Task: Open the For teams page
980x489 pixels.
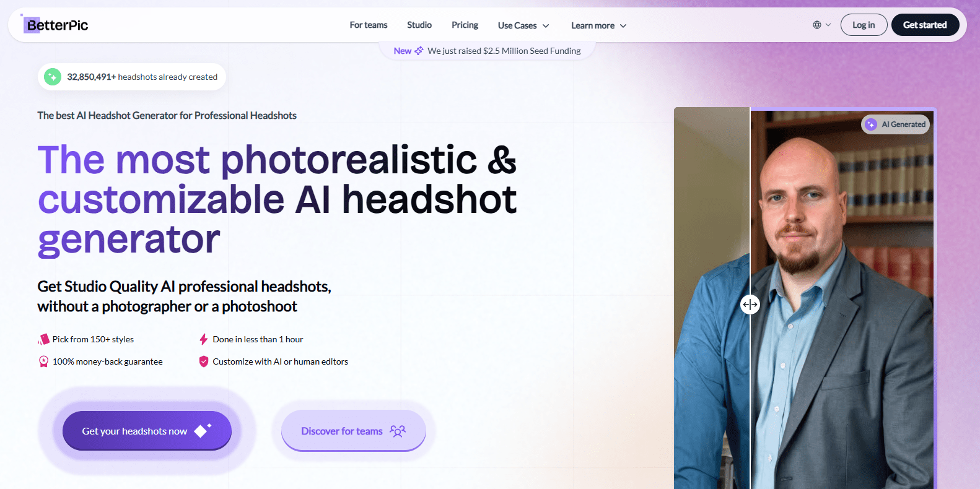Action: pyautogui.click(x=368, y=25)
